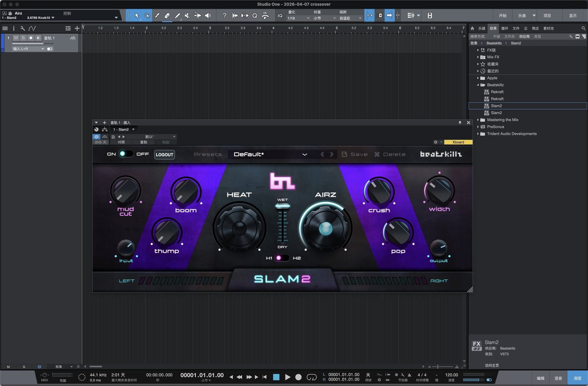Image resolution: width=588 pixels, height=386 pixels.
Task: Select the Arrow tool in the toolbar
Action: 137,16
